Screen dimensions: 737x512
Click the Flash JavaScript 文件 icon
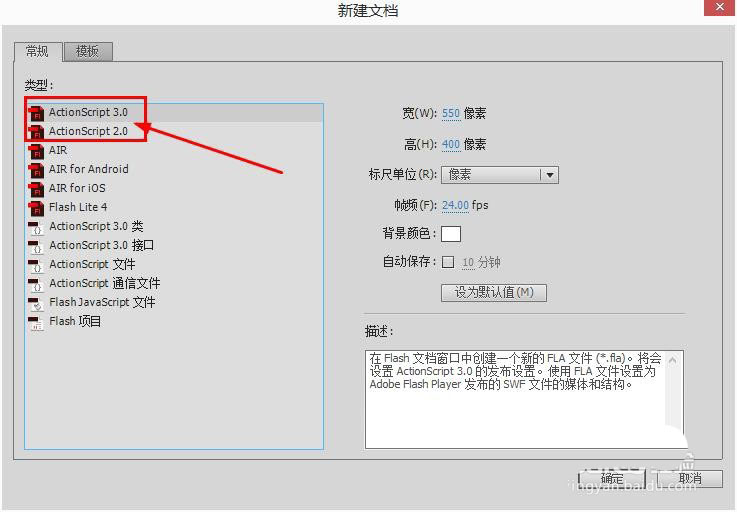(x=36, y=303)
